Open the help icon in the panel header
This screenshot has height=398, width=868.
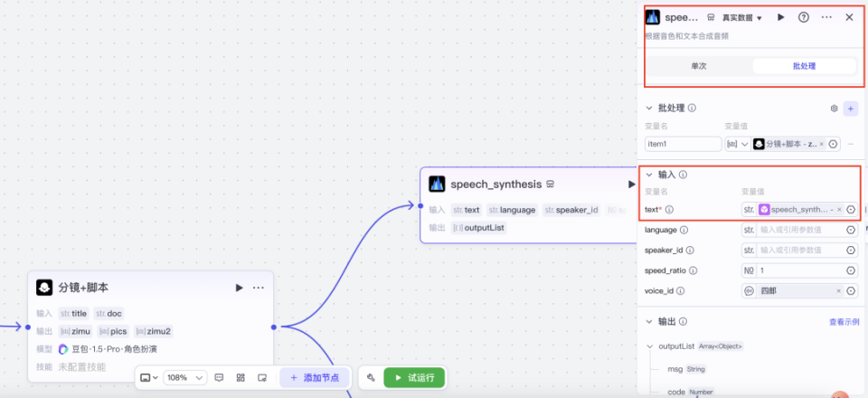coord(803,17)
